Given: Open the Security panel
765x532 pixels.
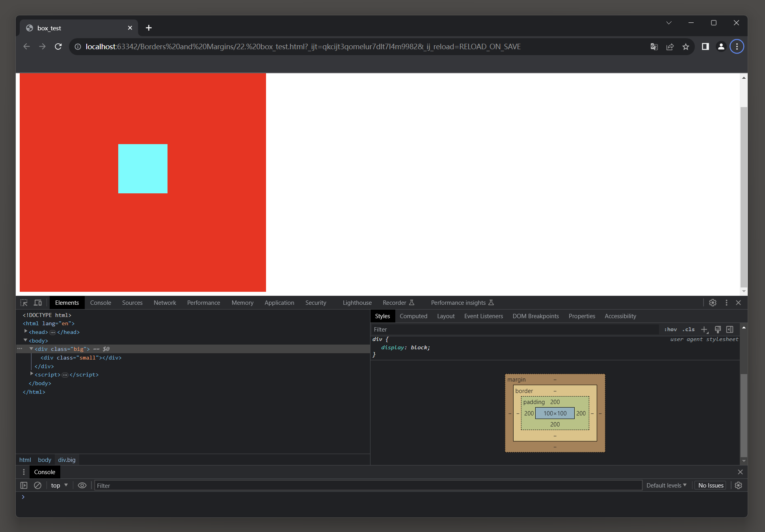Looking at the screenshot, I should tap(316, 302).
